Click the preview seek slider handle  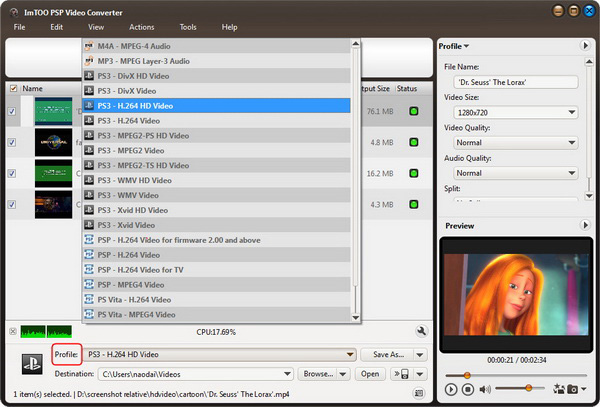pyautogui.click(x=467, y=375)
